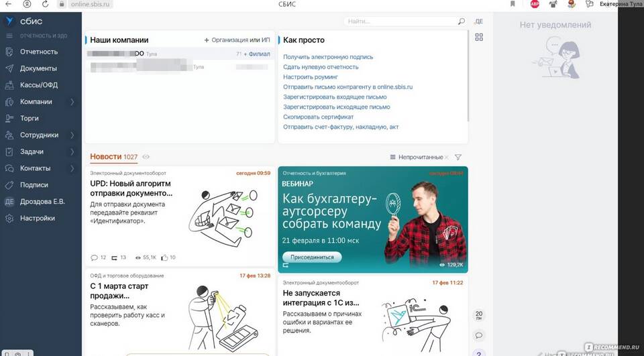Click the like thumbs-up on UPD news
This screenshot has width=644, height=356.
165,258
